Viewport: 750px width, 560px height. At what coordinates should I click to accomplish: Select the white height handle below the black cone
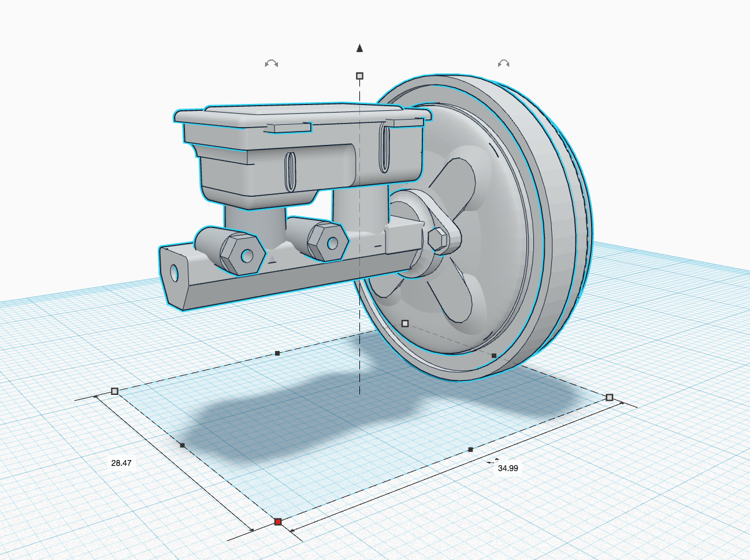coord(359,76)
